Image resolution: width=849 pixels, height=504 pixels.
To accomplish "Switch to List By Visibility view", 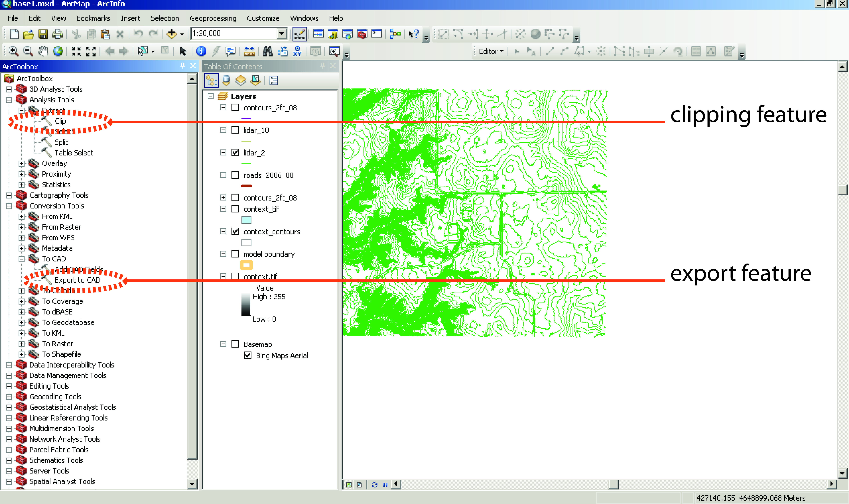I will pyautogui.click(x=241, y=80).
